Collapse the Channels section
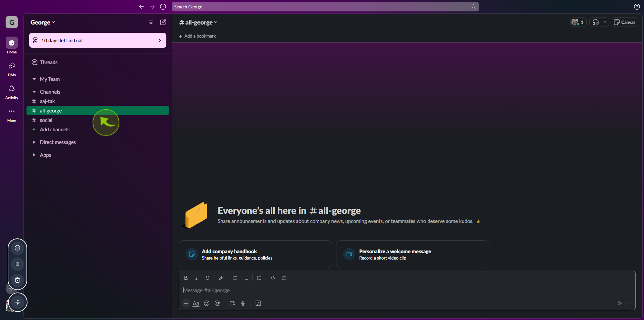 [x=34, y=92]
